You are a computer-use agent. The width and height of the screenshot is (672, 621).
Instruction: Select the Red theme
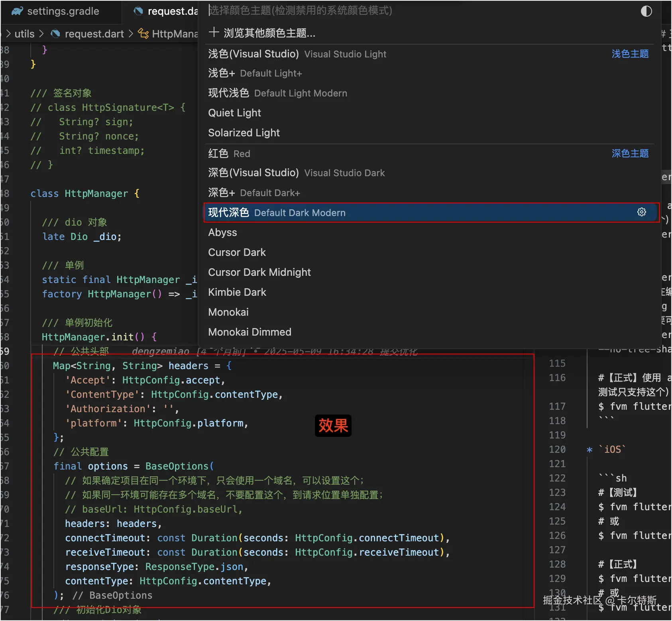pos(430,153)
